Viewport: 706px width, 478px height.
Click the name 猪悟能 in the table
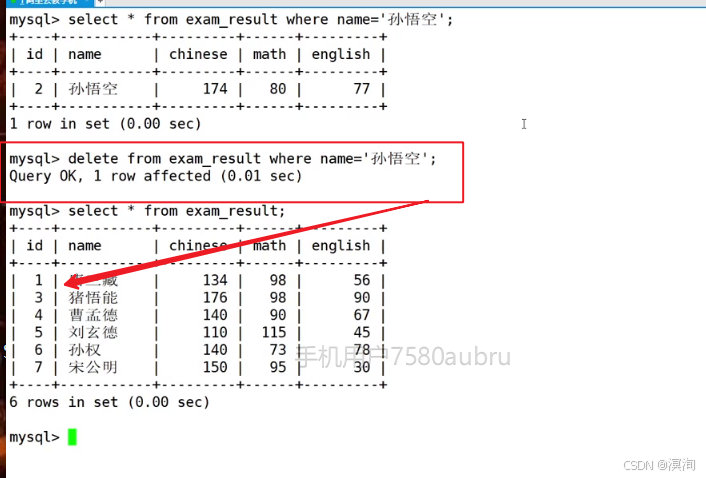[x=93, y=298]
